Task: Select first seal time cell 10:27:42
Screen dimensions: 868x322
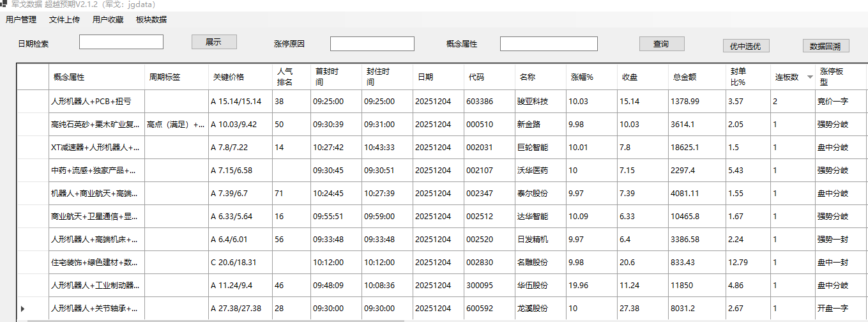Action: pyautogui.click(x=337, y=148)
